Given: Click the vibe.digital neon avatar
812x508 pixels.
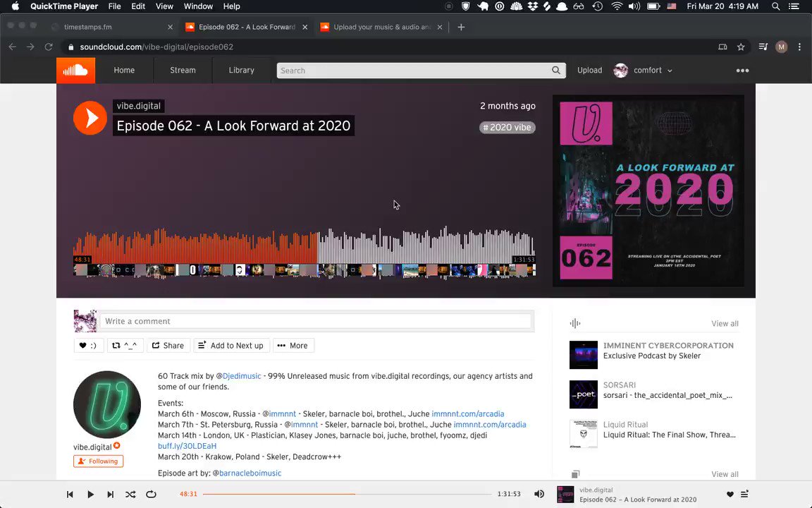Looking at the screenshot, I should point(107,404).
